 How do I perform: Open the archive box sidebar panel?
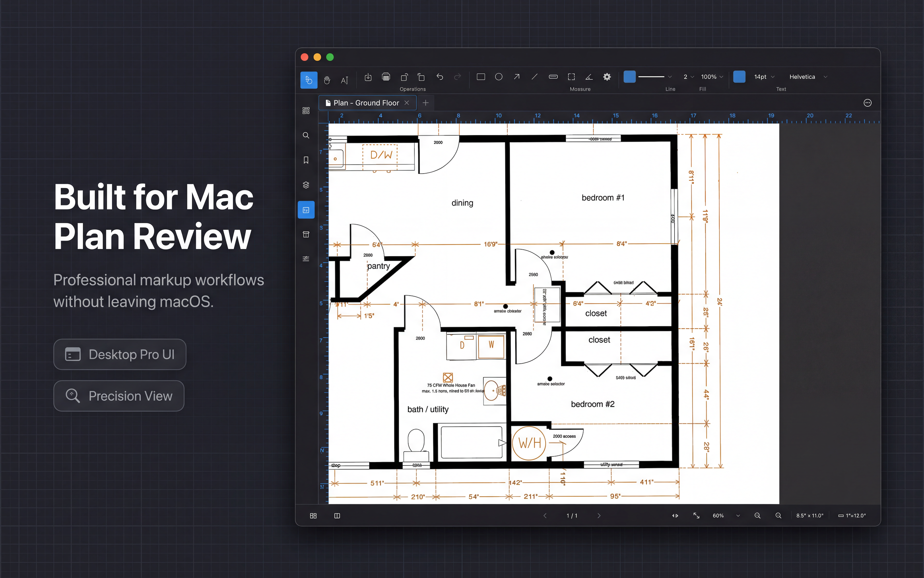(x=306, y=234)
